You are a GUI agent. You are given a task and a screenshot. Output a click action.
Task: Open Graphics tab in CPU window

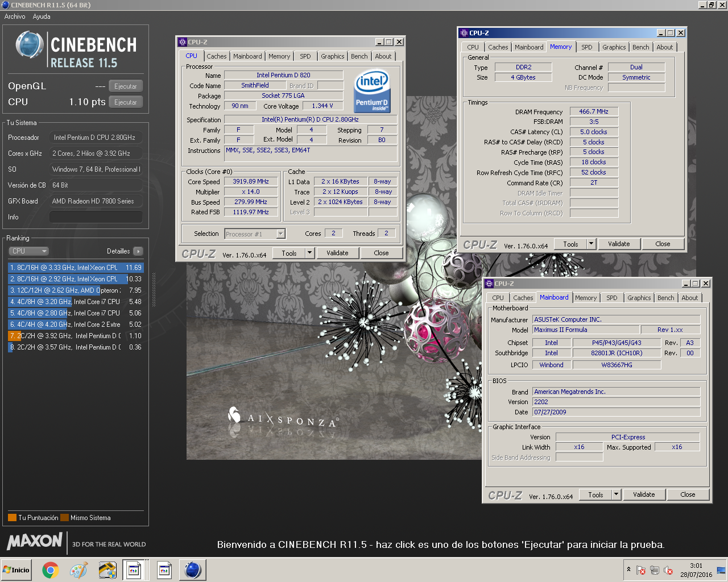(332, 56)
